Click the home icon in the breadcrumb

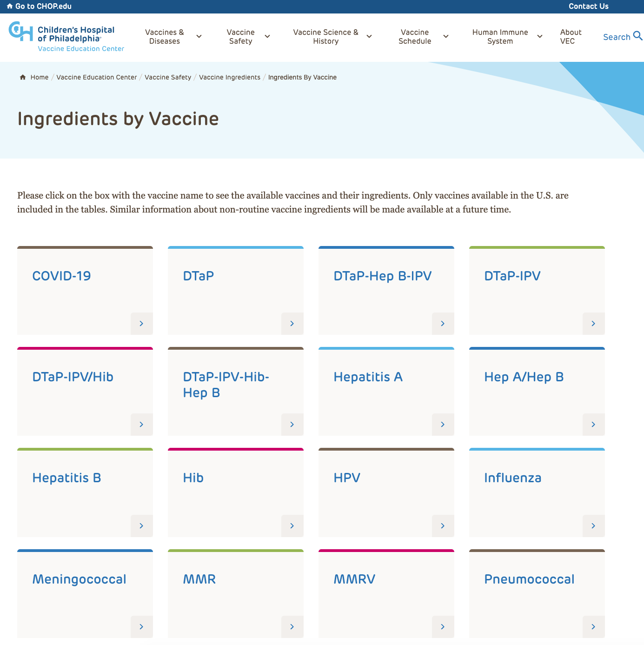click(x=23, y=77)
